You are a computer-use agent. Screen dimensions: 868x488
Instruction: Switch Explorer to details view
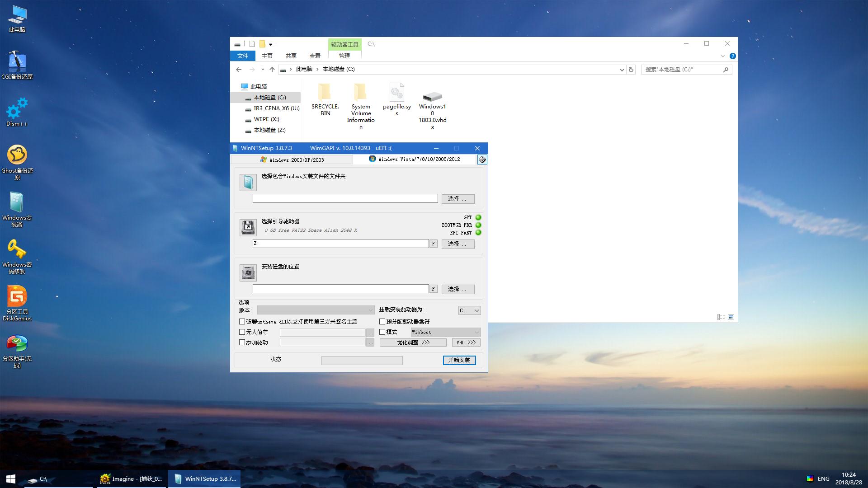click(721, 317)
